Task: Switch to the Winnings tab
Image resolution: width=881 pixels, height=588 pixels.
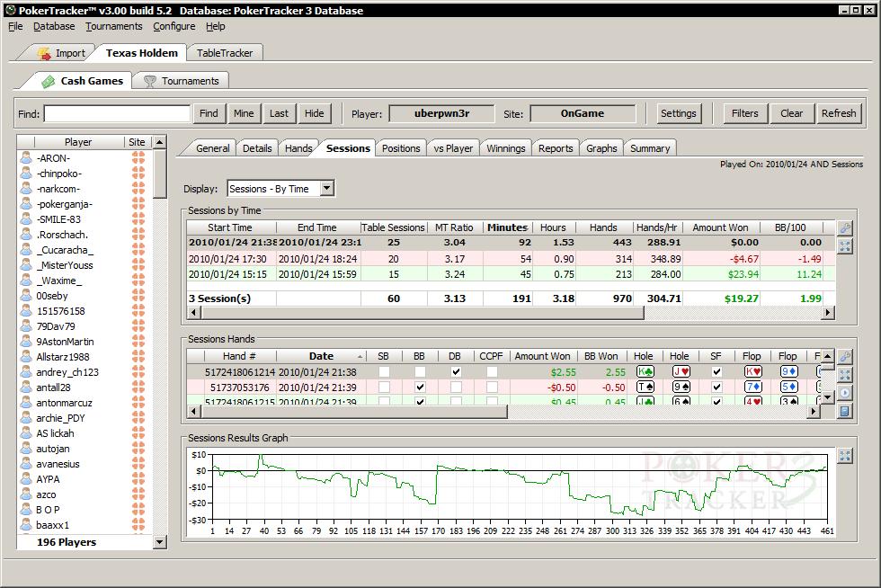Action: pos(505,147)
